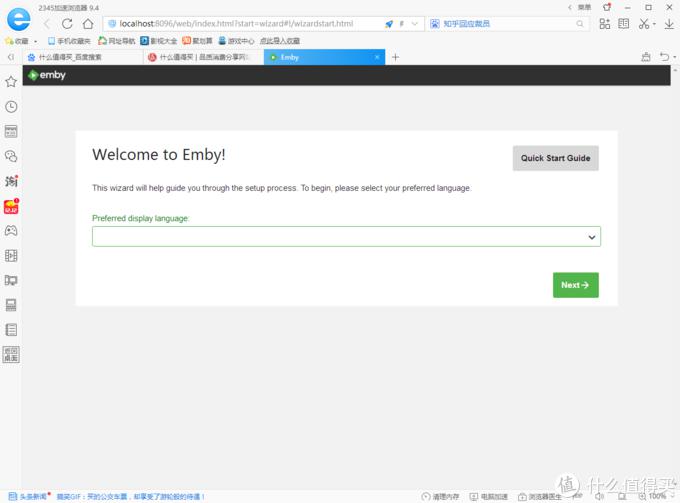Expand the address bar dropdown chevron
Screen dimensions: 680x503
415,24
